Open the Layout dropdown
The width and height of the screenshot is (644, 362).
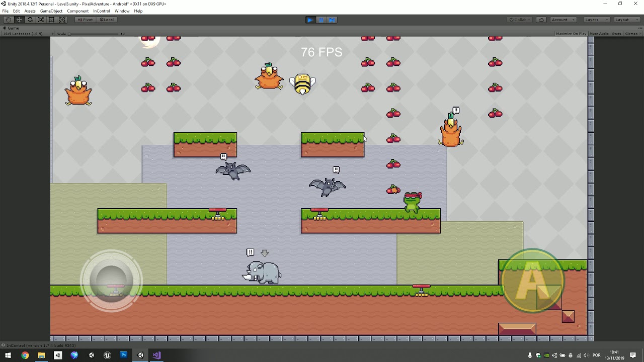point(626,20)
